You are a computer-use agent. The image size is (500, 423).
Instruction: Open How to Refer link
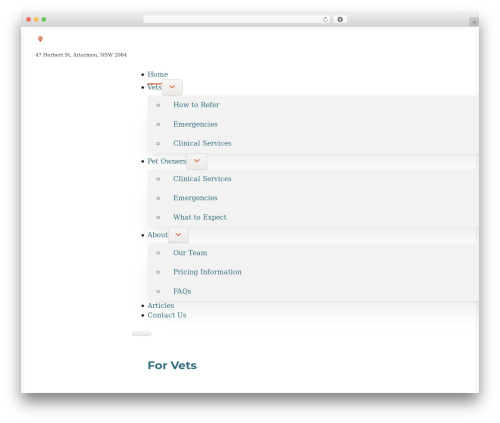pyautogui.click(x=196, y=105)
